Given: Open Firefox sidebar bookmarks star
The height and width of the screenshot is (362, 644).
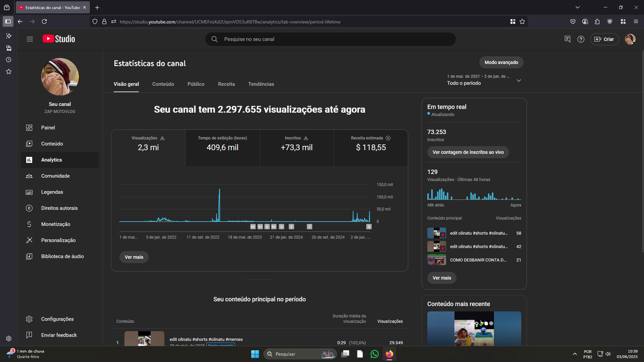Looking at the screenshot, I should pos(8,72).
